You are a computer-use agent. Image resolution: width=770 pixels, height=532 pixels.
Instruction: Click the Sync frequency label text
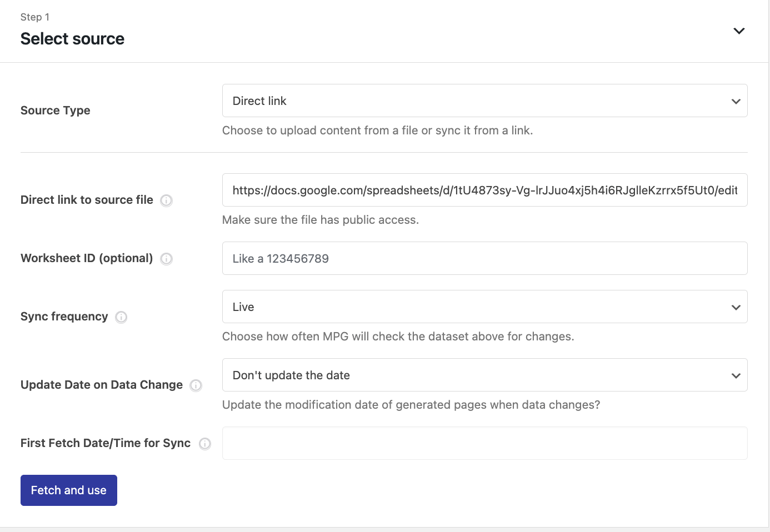(x=64, y=317)
